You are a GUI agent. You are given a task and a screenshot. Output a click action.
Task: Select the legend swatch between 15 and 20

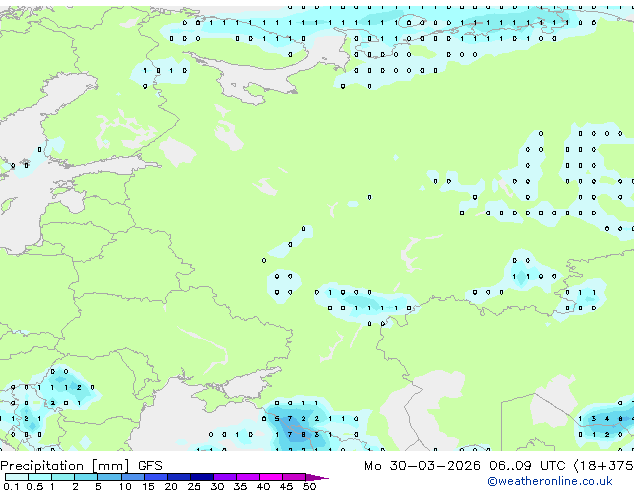[x=155, y=477]
